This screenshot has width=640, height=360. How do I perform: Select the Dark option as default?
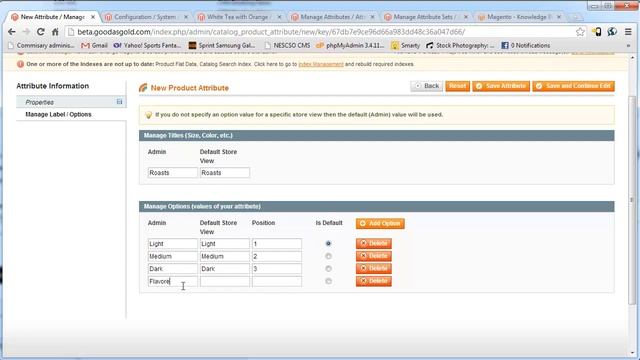328,269
